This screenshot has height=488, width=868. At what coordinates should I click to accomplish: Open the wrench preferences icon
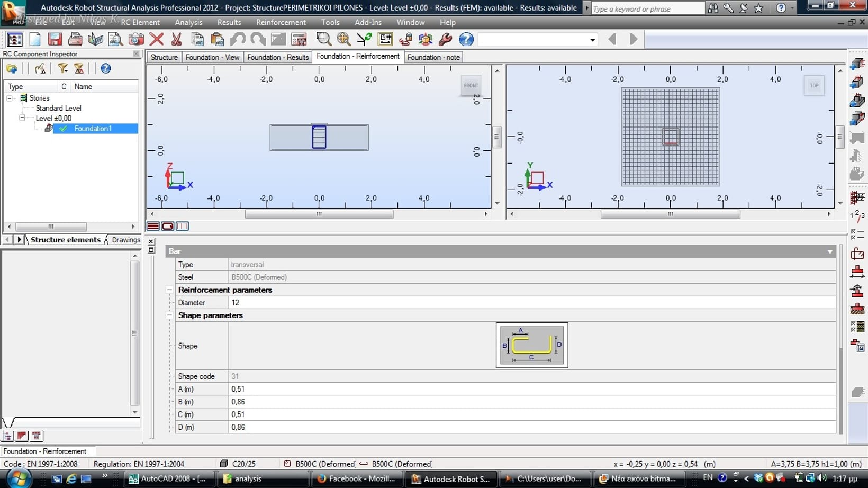click(x=446, y=39)
